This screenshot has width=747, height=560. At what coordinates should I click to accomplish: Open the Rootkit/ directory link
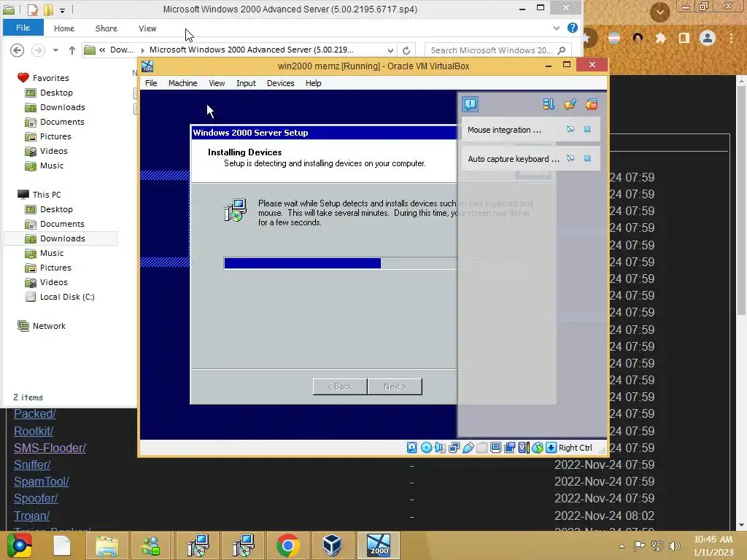(34, 431)
